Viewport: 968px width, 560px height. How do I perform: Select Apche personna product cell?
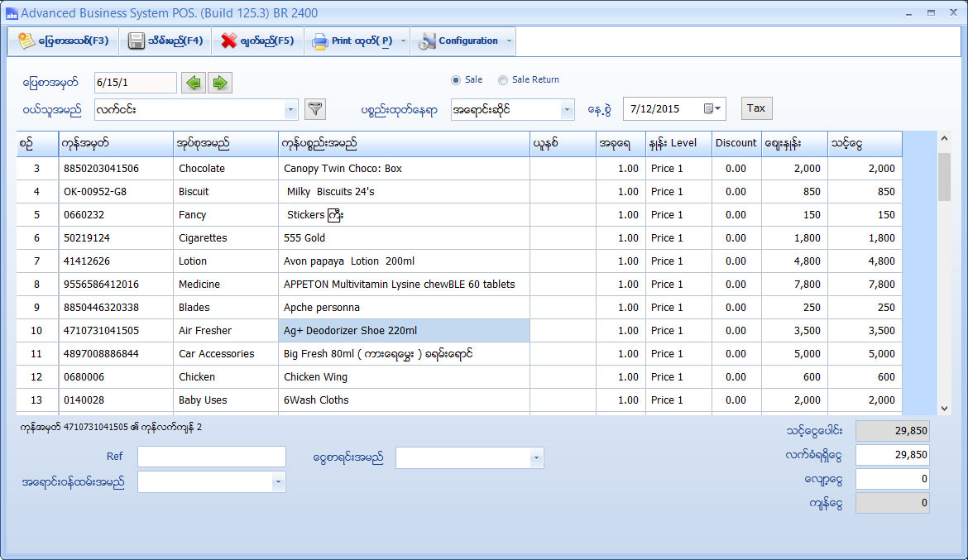pyautogui.click(x=405, y=308)
